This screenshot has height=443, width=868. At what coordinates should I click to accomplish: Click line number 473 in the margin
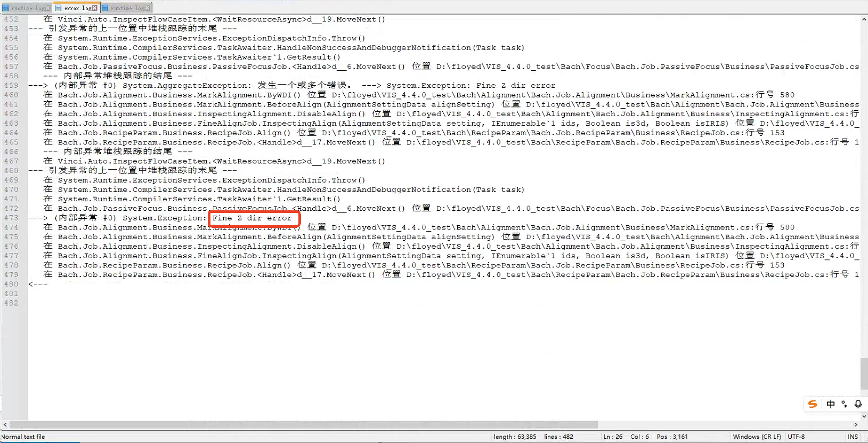pyautogui.click(x=11, y=218)
